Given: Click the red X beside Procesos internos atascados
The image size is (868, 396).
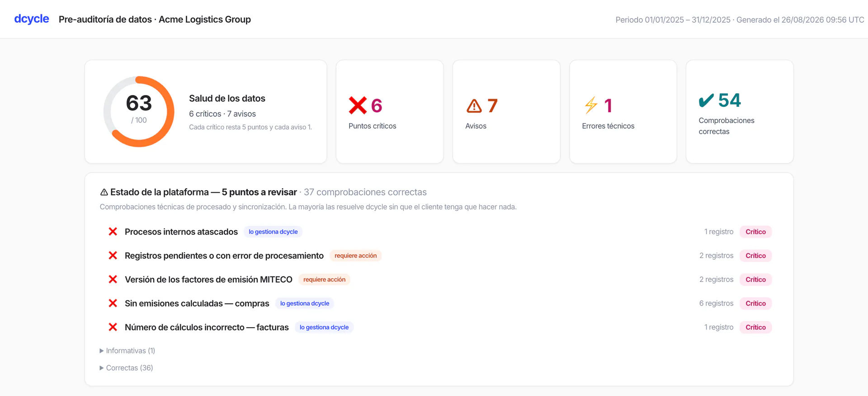Looking at the screenshot, I should 113,232.
